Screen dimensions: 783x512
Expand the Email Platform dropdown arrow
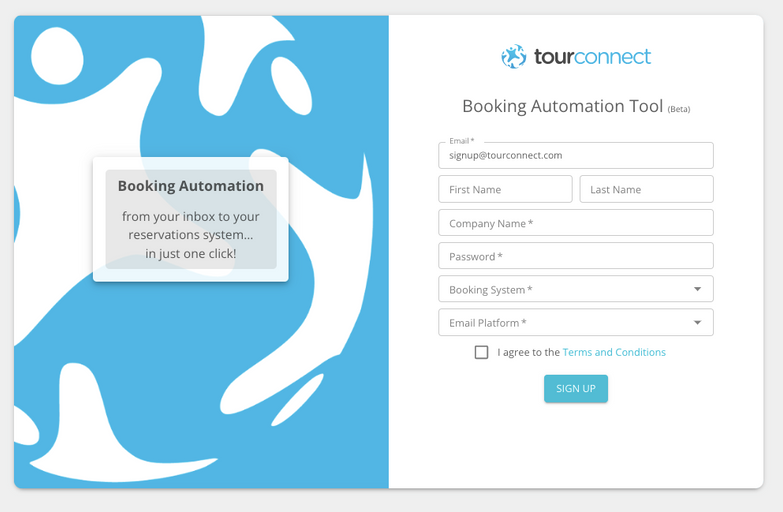click(697, 323)
